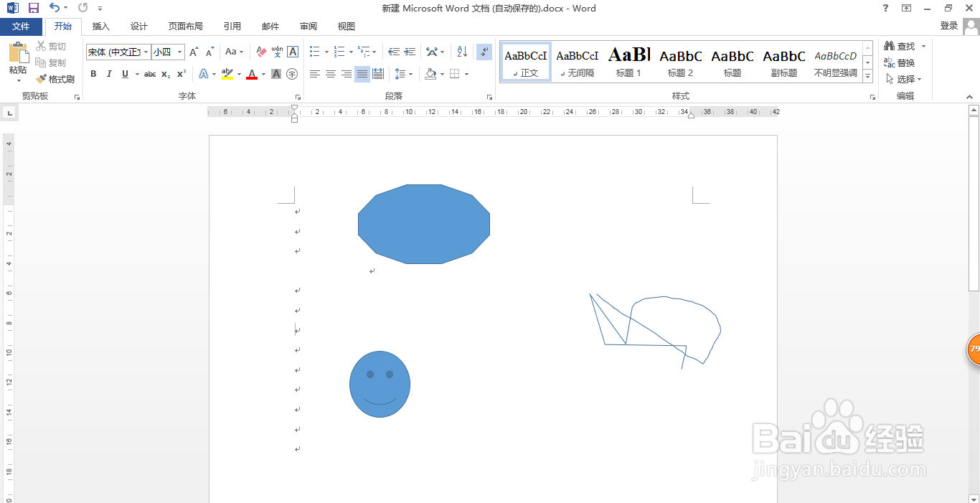Open font dialog launcher in 字体 group
Image resolution: width=980 pixels, height=503 pixels.
(x=298, y=97)
